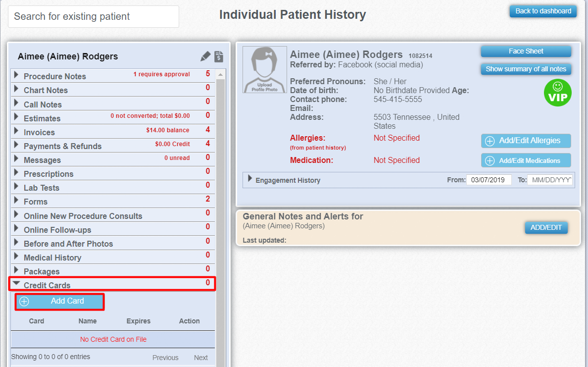This screenshot has height=367, width=588.
Task: Collapse the Credit Cards section
Action: (16, 284)
